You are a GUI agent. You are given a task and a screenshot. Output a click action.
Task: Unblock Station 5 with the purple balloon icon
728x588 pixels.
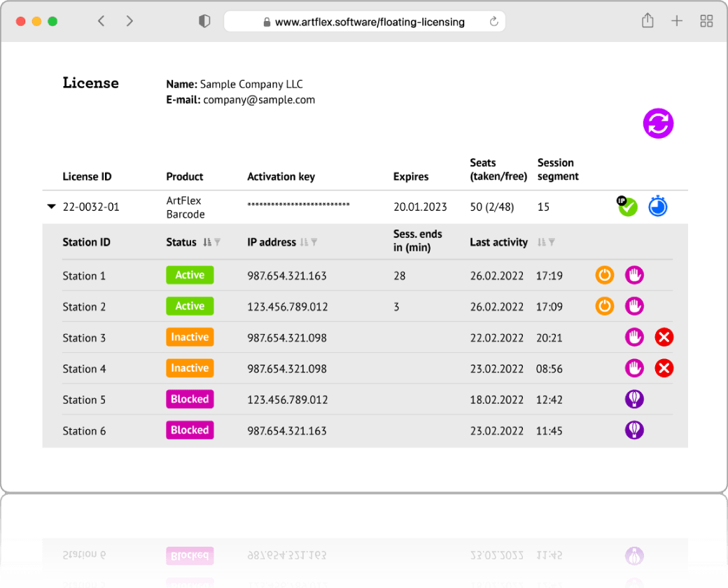click(634, 399)
